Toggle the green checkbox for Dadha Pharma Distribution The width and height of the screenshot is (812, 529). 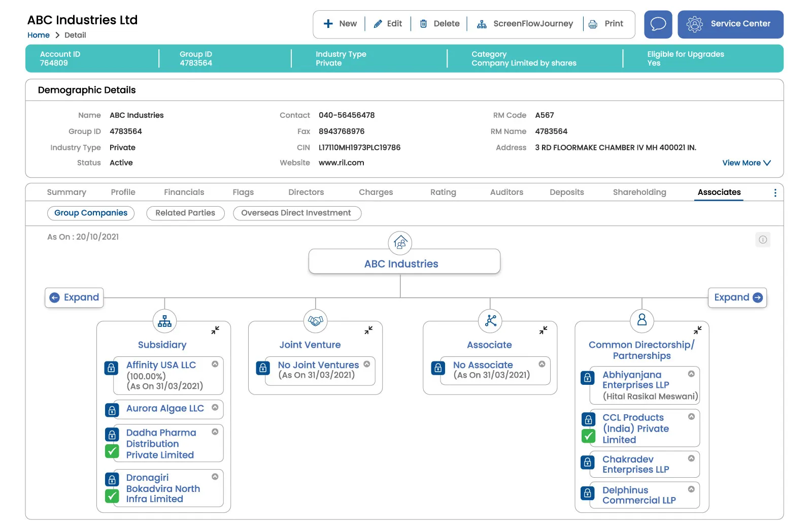(112, 451)
